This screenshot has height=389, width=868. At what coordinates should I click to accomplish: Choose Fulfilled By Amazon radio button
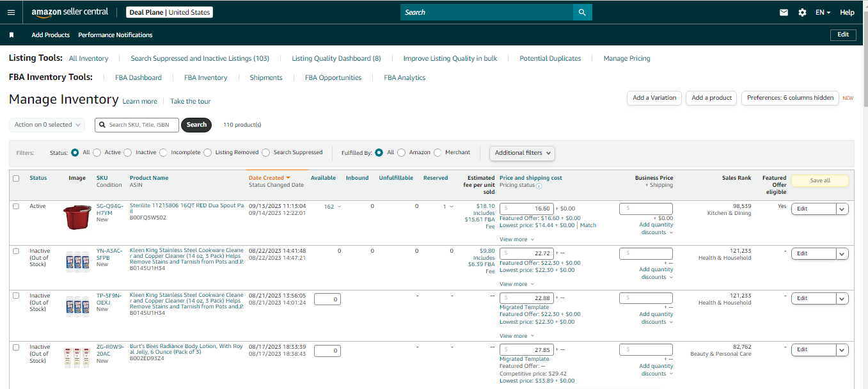coord(402,152)
